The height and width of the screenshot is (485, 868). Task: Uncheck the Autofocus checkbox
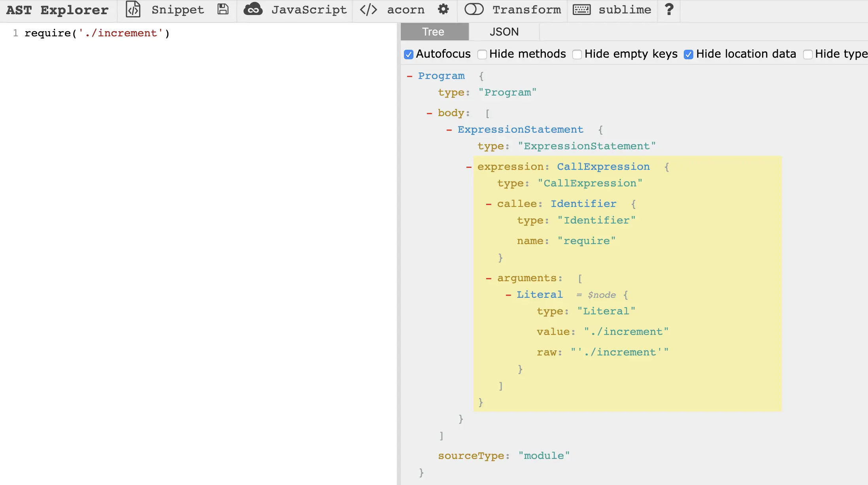tap(409, 54)
